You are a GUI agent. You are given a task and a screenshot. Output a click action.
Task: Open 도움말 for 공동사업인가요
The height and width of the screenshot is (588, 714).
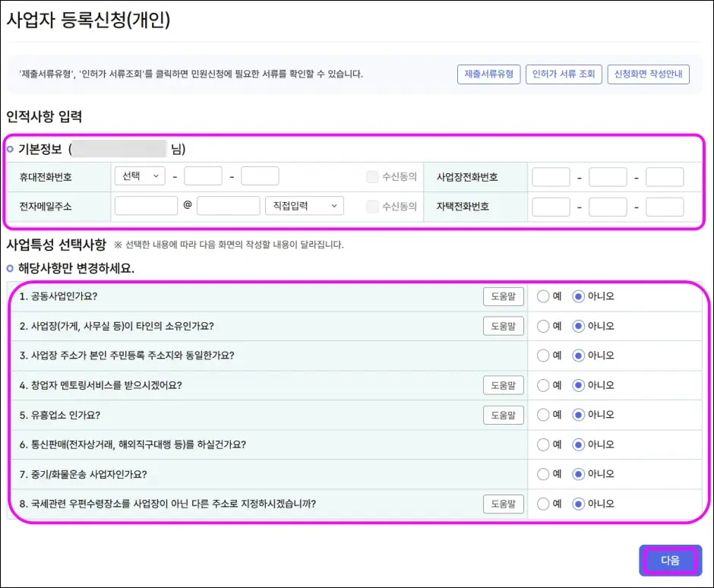click(x=503, y=296)
